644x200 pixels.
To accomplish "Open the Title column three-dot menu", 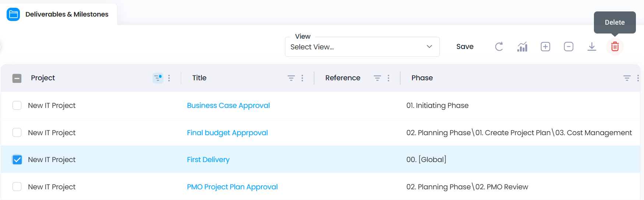I will [302, 78].
